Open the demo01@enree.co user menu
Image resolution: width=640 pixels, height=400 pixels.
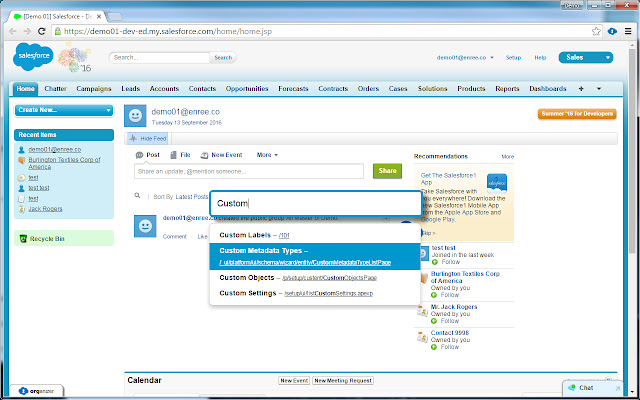(465, 58)
